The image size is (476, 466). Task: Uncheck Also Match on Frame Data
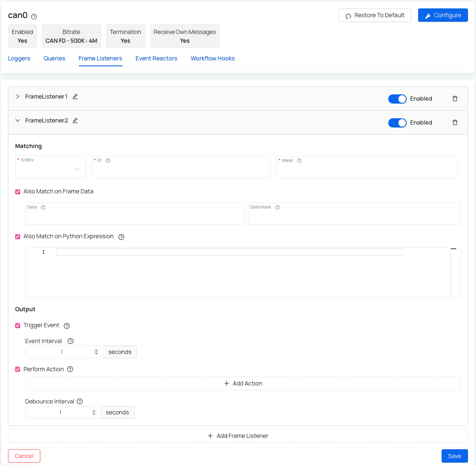(17, 191)
